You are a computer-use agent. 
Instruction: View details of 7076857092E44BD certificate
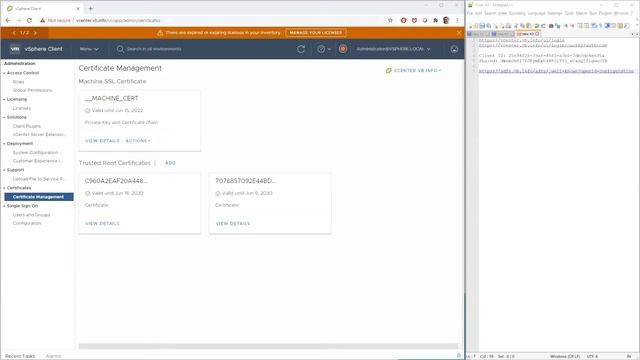(x=233, y=224)
